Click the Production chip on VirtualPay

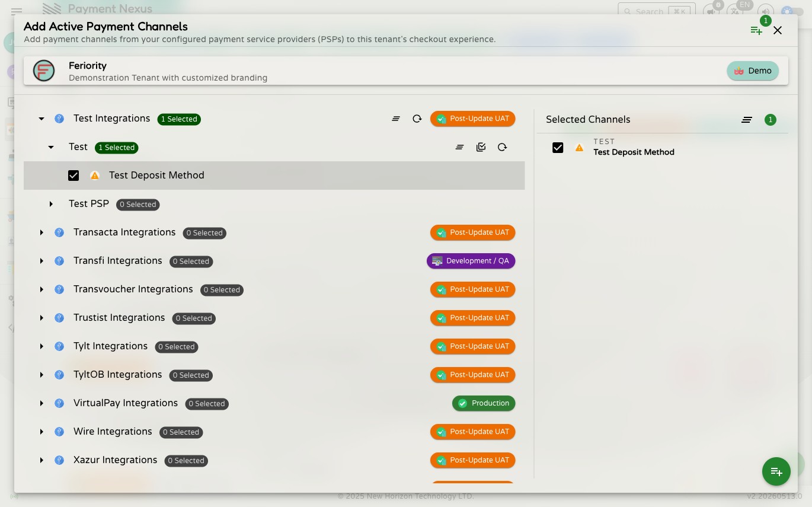click(484, 403)
